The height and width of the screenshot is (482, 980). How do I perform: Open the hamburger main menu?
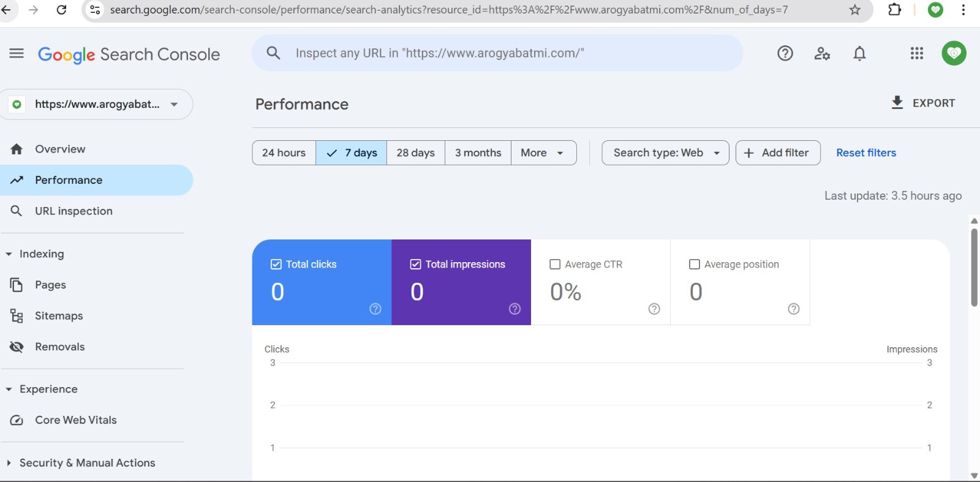click(17, 53)
